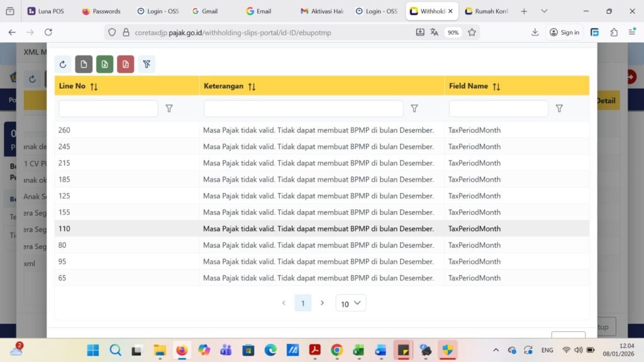Sort the table by Field Name column
The image size is (644, 362).
496,87
